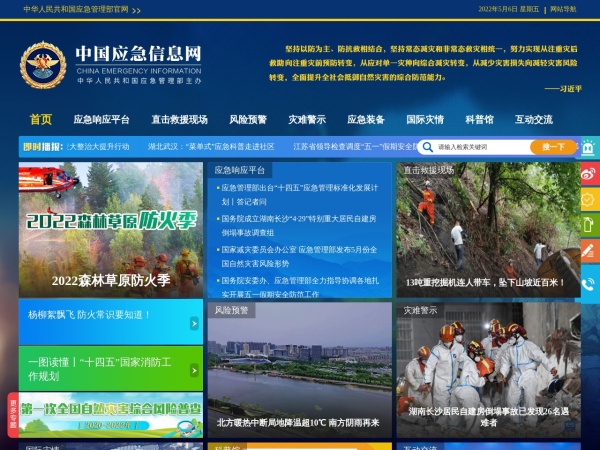Open 灾难警示 Changsha collapse rescue photo
The height and width of the screenshot is (450, 600).
point(489,370)
